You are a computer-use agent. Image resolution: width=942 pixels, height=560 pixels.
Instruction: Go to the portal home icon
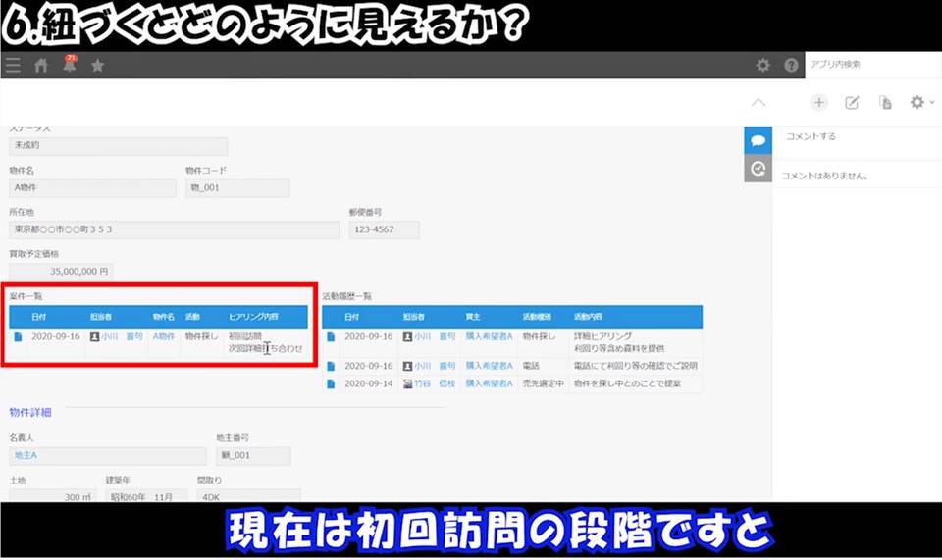tap(41, 66)
